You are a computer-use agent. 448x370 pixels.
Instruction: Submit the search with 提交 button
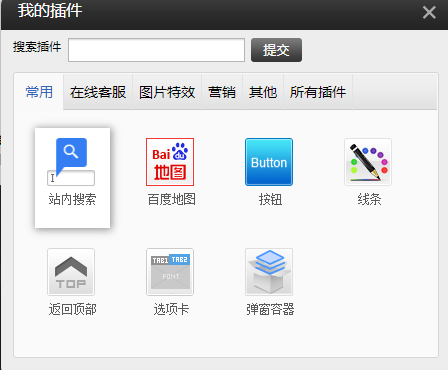coord(276,50)
